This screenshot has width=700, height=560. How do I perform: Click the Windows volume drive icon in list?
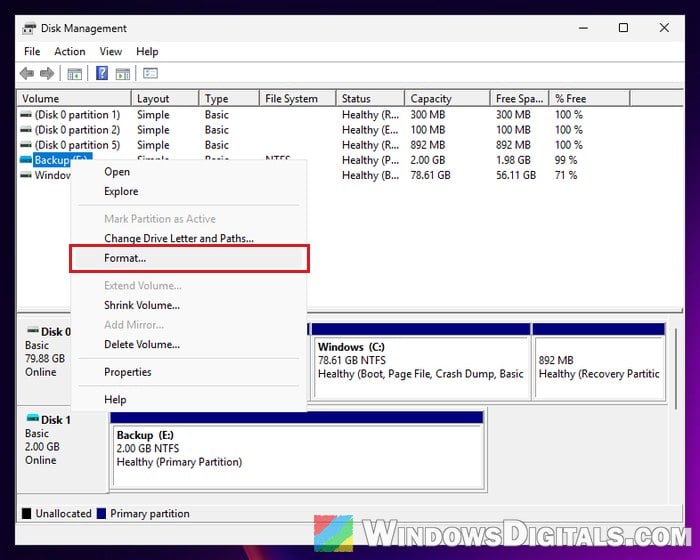(x=26, y=175)
